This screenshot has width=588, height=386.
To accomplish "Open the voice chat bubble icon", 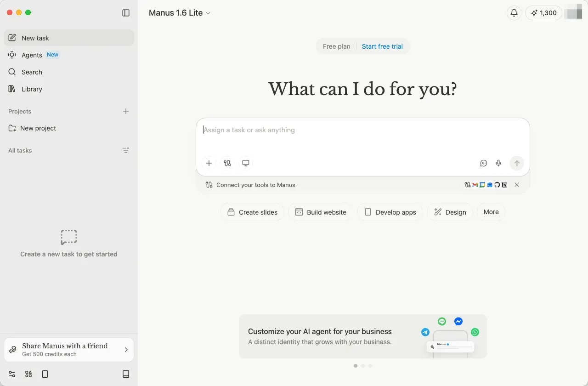I will (484, 163).
